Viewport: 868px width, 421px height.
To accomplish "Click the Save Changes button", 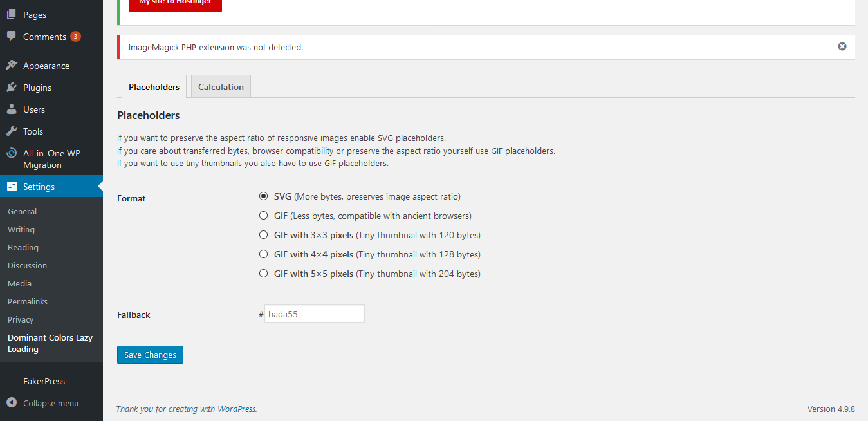I will 150,355.
